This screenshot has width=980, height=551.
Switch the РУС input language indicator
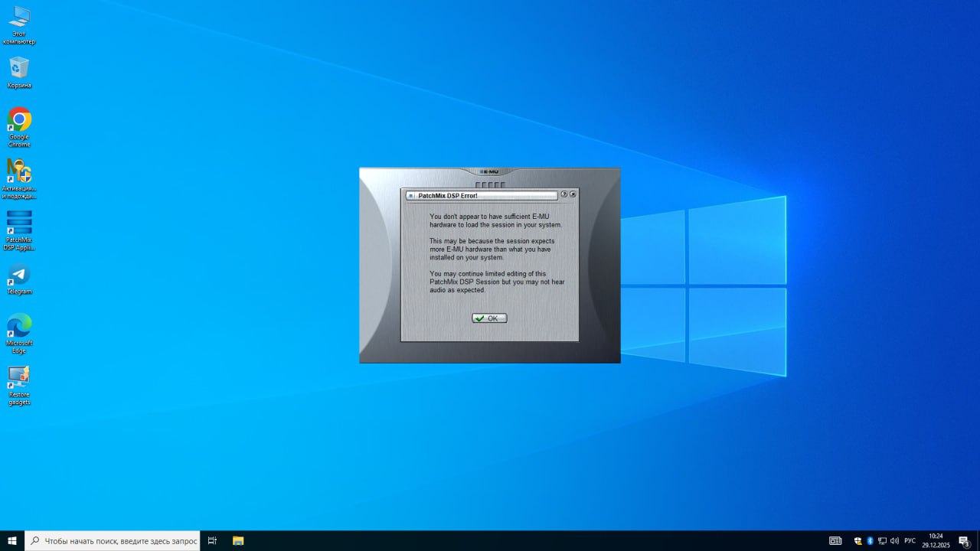(x=910, y=540)
